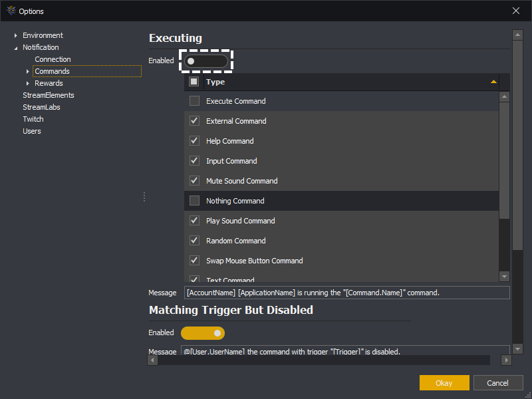Select the Nothing Command row text
This screenshot has height=399, width=532.
[x=235, y=201]
